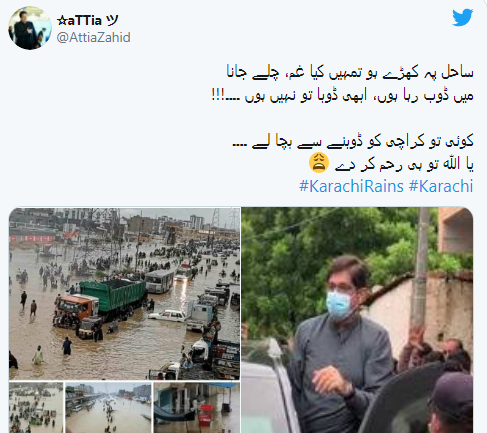Click the Urdu line about saving Karachi
The image size is (487, 433).
point(353,141)
